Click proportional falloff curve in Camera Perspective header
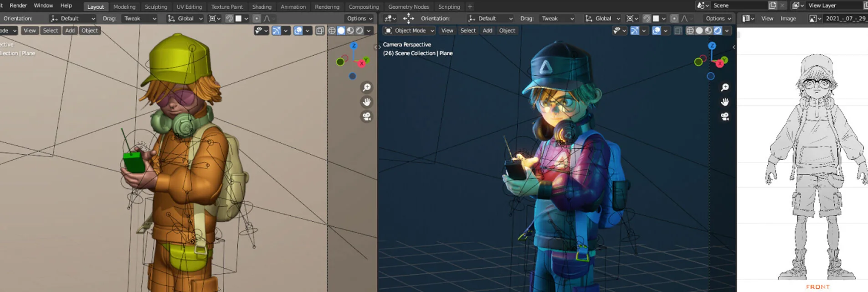The width and height of the screenshot is (868, 292). pyautogui.click(x=685, y=18)
